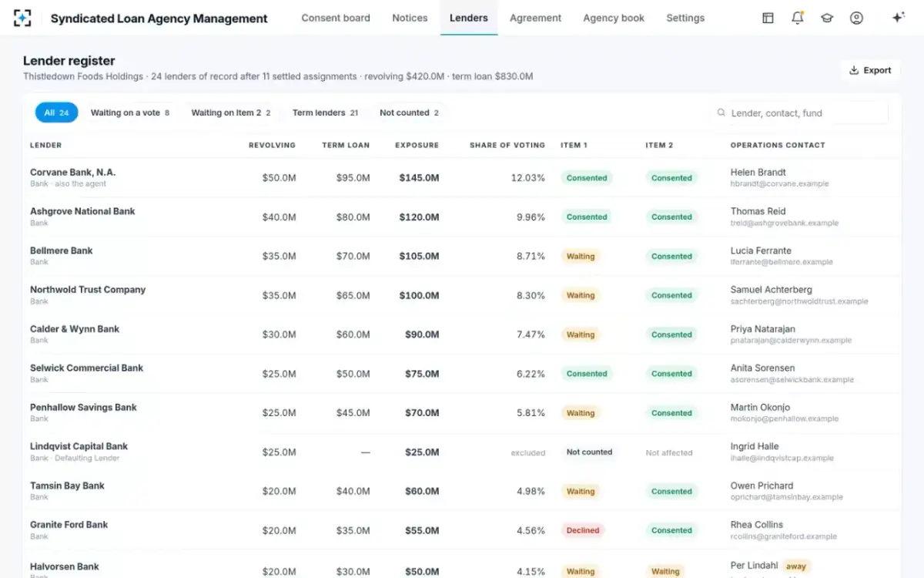
Task: Sort by the Lender column header
Action: point(45,145)
